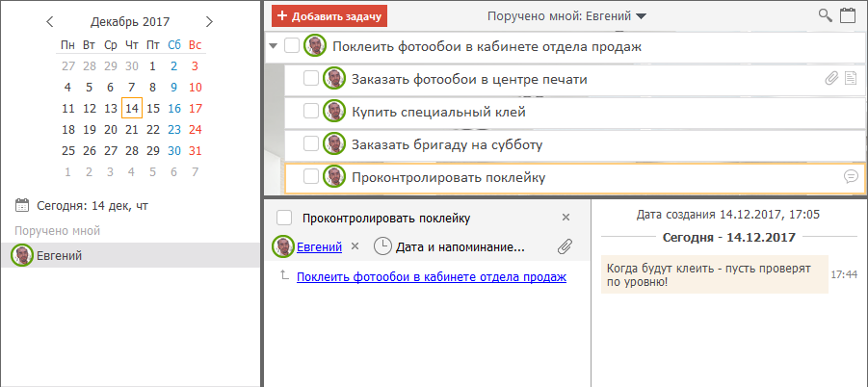The image size is (868, 387).
Task: Select 14 December in the calendar
Action: click(132, 109)
